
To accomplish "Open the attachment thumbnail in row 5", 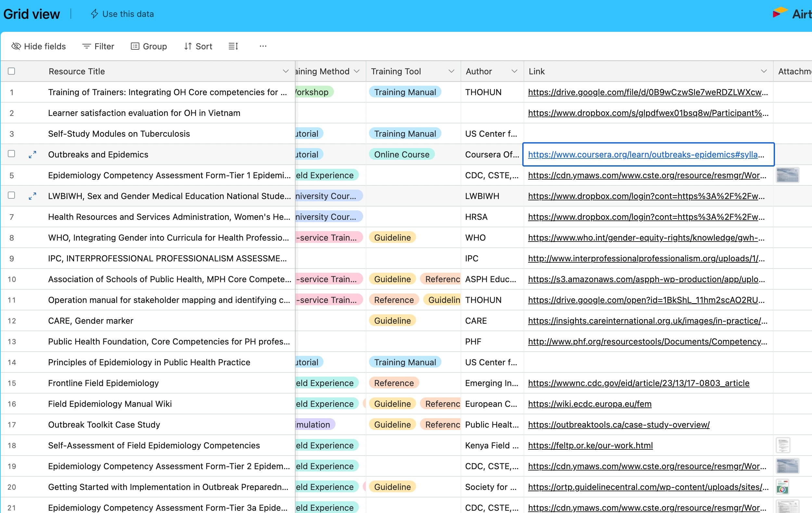I will click(787, 175).
